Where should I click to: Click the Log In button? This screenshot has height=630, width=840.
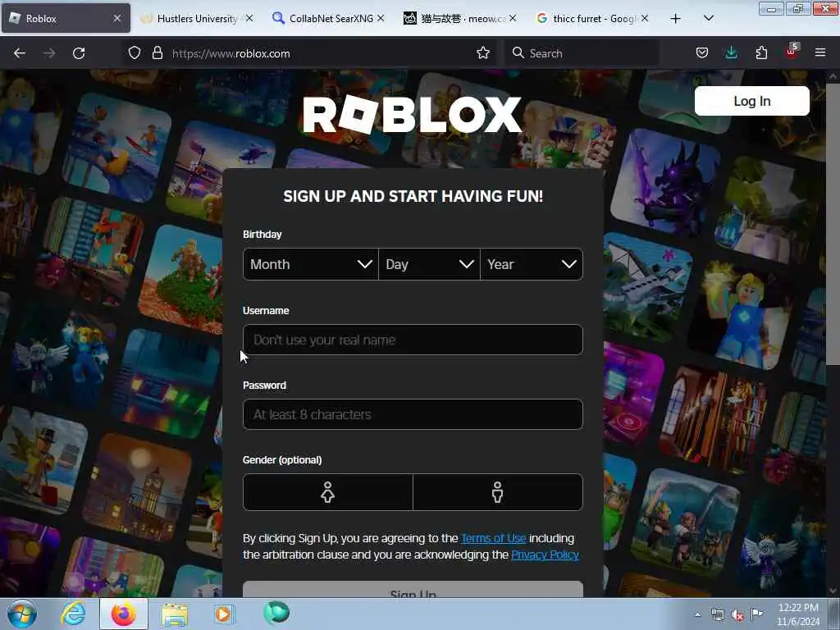tap(751, 101)
